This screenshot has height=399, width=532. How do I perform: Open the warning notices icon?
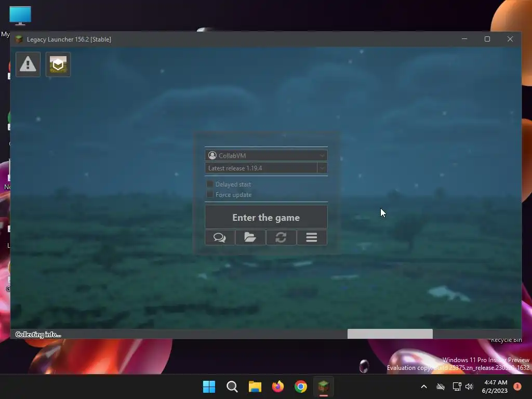pos(28,64)
